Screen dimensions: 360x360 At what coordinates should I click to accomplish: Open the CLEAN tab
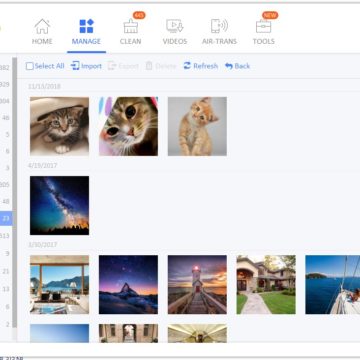[131, 32]
